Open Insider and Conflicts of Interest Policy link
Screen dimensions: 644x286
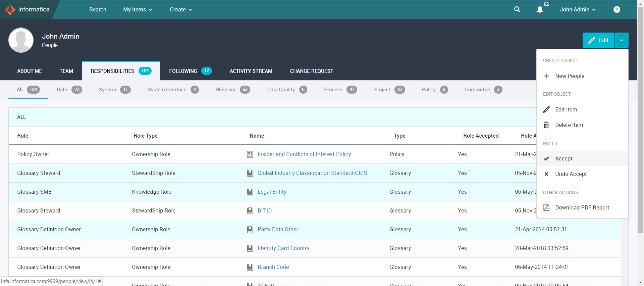(x=304, y=154)
